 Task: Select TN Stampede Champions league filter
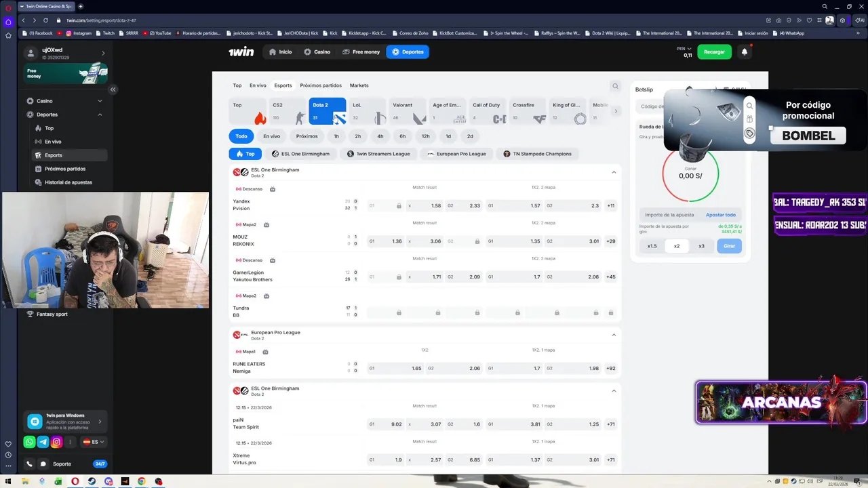coord(538,154)
